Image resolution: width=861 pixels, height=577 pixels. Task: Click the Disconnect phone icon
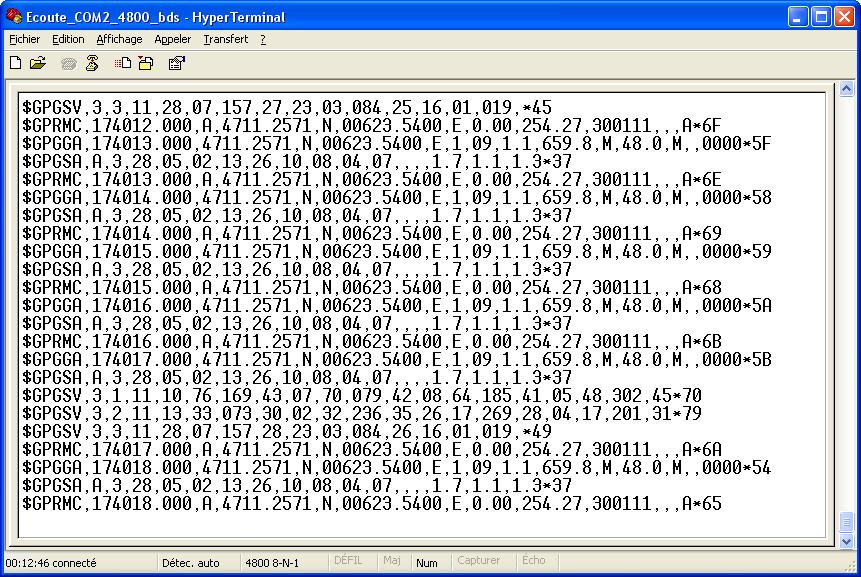(x=92, y=63)
